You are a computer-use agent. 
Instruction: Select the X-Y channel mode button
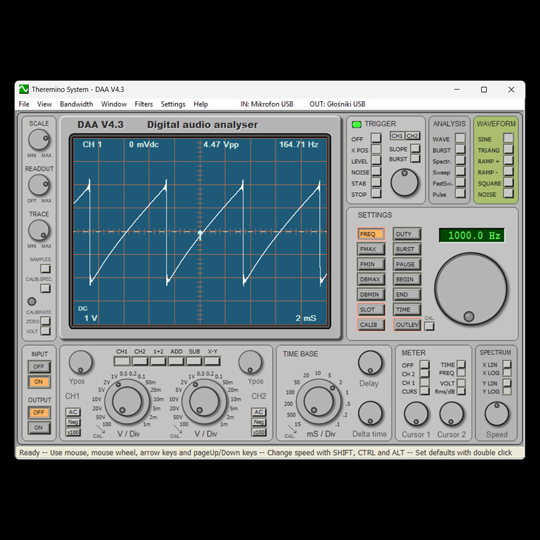[x=212, y=361]
